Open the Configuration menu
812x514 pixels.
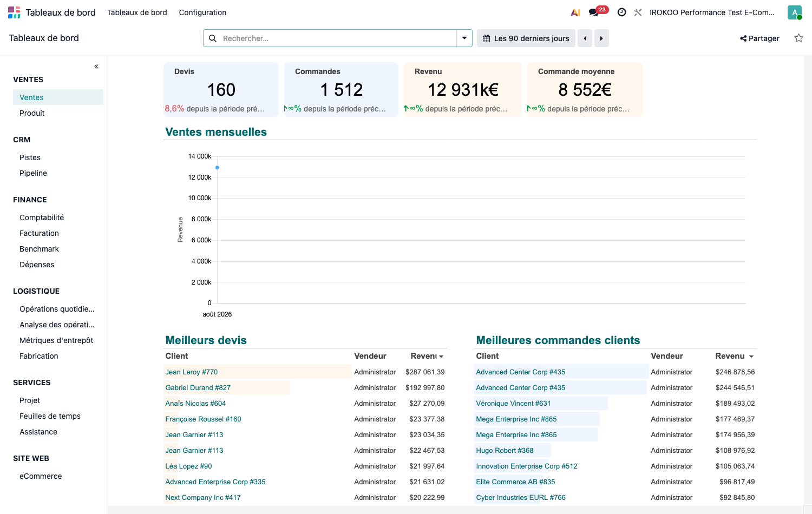coord(202,12)
